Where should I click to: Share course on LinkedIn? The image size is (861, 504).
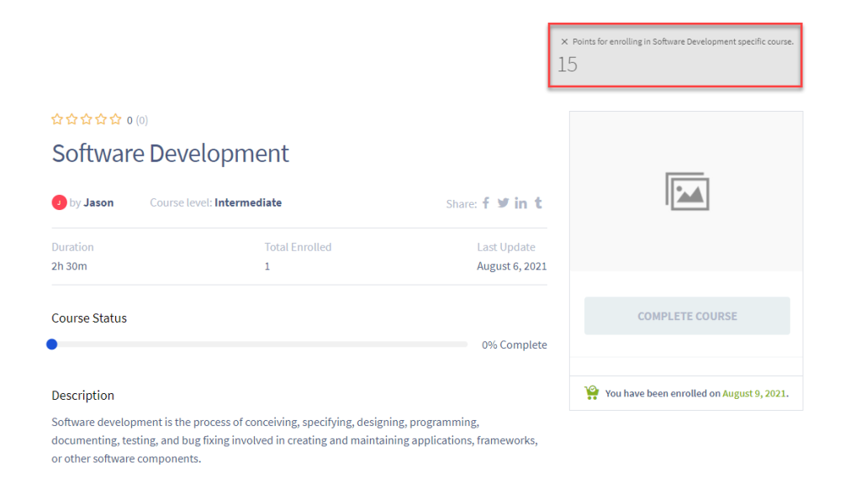pos(520,202)
